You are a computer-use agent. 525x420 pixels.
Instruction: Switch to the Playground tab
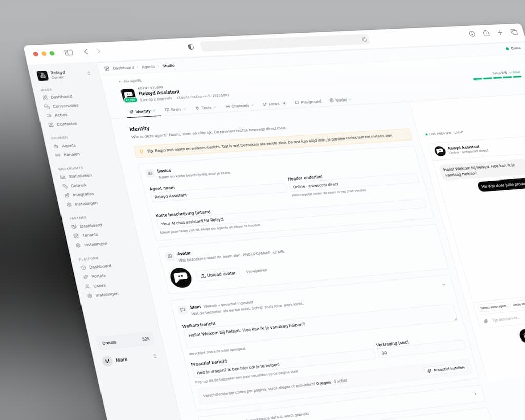coord(308,102)
